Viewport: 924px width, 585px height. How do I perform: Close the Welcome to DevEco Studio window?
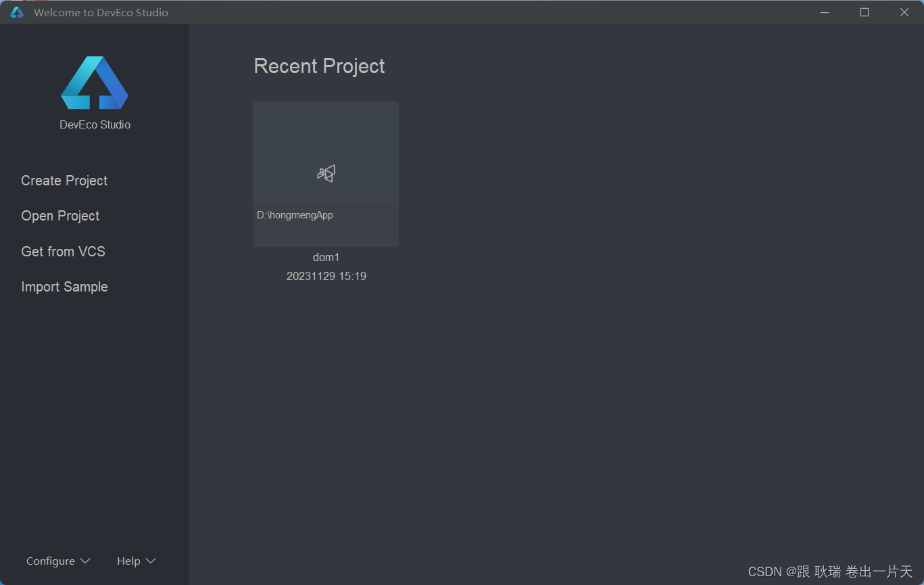point(904,12)
